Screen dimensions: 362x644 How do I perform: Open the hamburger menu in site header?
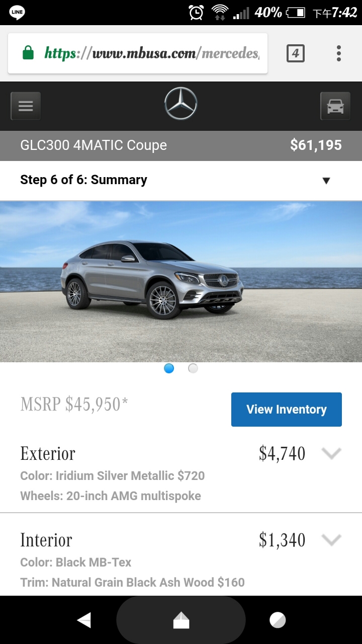(26, 106)
